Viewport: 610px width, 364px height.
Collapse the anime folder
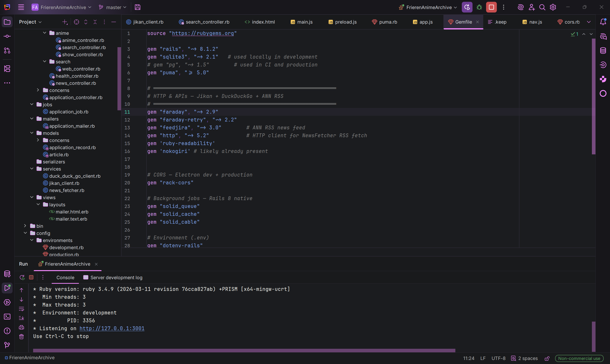(x=45, y=33)
